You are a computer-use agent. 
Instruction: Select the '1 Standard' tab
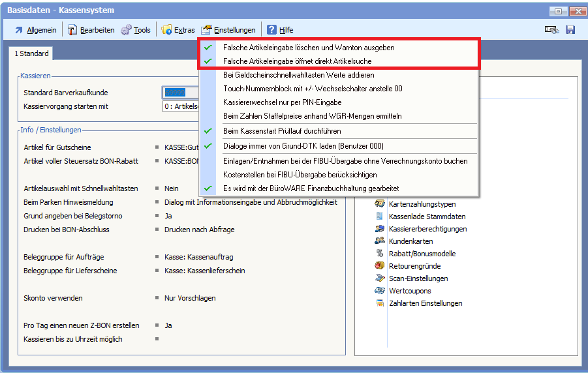[32, 53]
